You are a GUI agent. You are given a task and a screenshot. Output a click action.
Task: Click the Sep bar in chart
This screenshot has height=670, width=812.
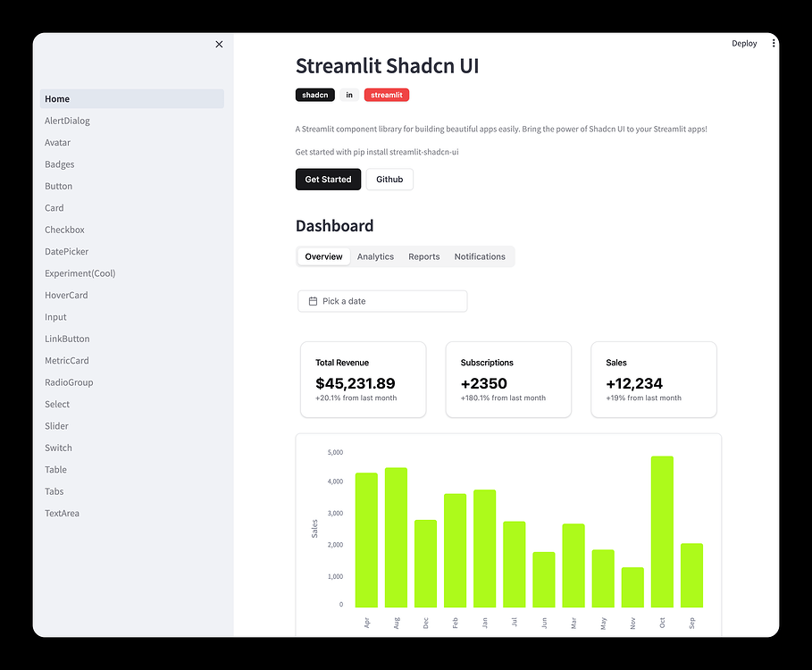pos(692,575)
